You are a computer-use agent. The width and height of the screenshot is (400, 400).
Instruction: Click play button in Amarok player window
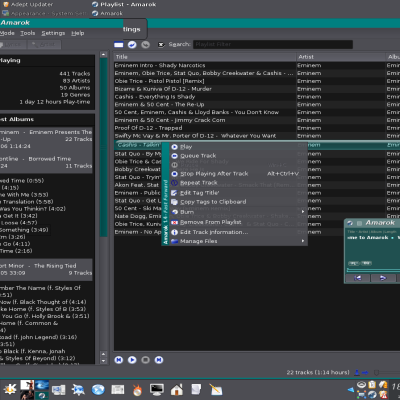(383, 278)
